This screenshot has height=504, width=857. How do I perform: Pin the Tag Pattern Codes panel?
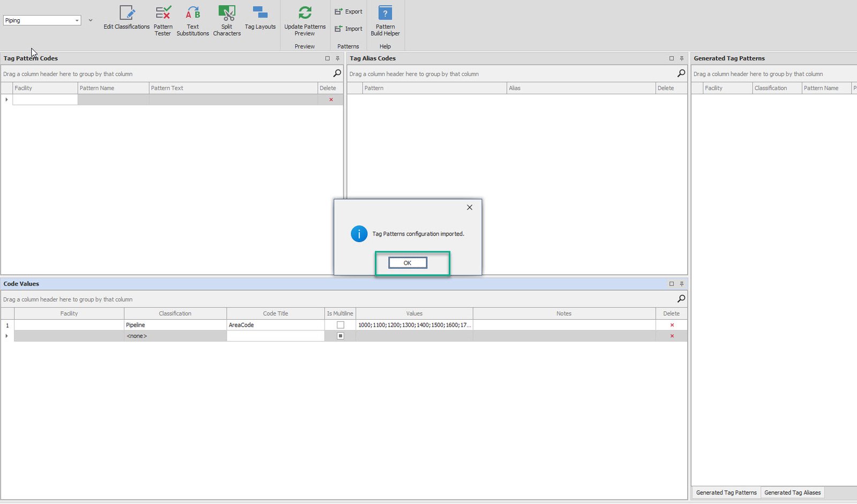pos(337,58)
